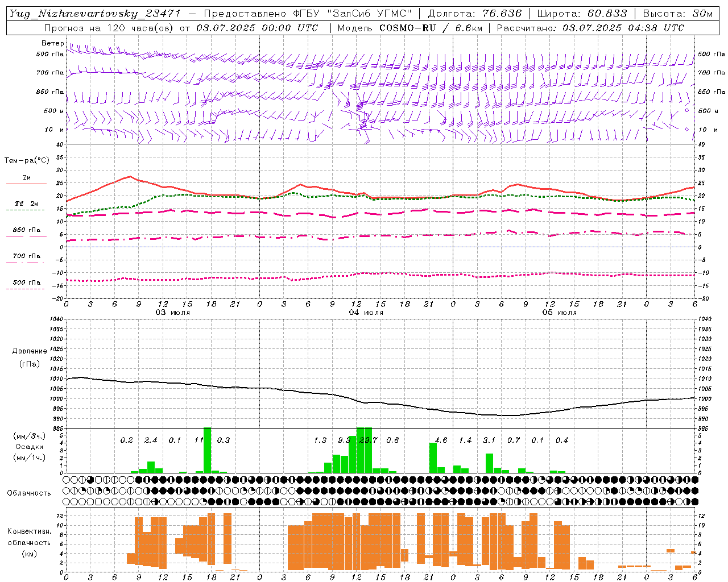Select the forecast text Прогноз на 120 часа(ов)
Viewport: 728px width, 582px height.
pos(110,28)
